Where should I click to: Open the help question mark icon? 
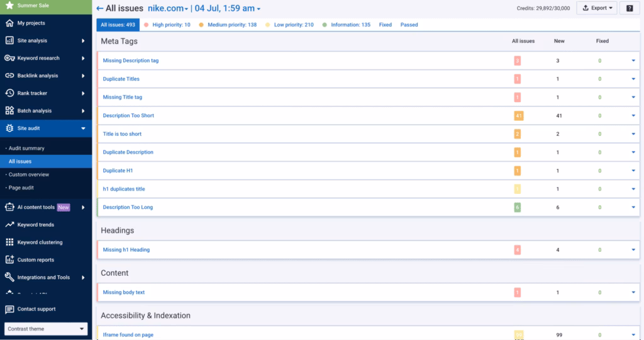pos(630,8)
